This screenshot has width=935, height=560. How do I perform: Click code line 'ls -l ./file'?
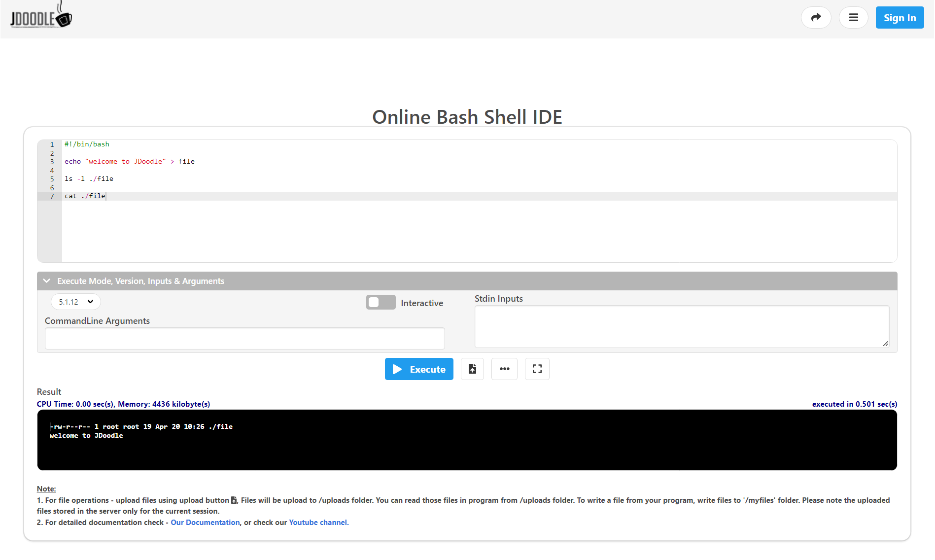(x=89, y=179)
